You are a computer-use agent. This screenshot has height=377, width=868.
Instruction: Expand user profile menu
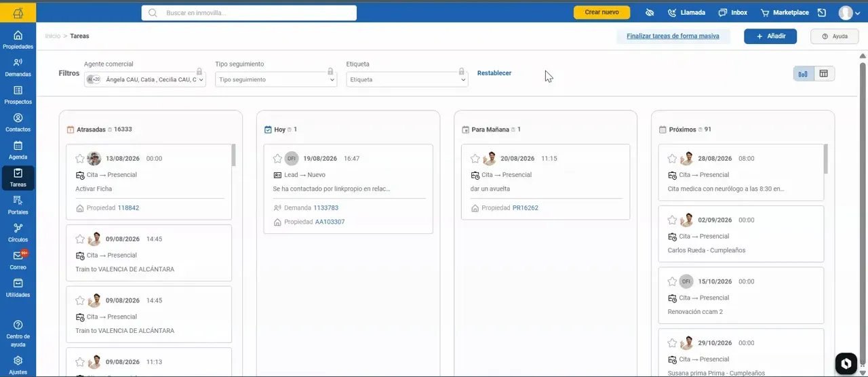[x=850, y=13]
